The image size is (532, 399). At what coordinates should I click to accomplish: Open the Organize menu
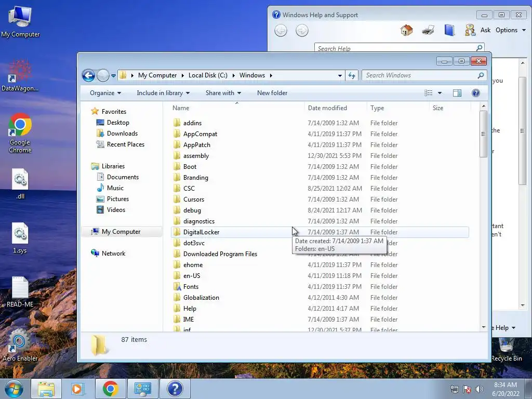105,93
